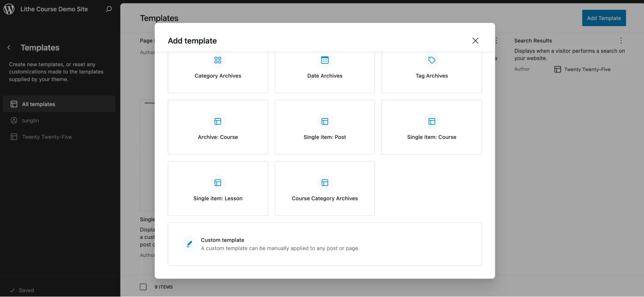Close the Add template dialog

pyautogui.click(x=475, y=41)
